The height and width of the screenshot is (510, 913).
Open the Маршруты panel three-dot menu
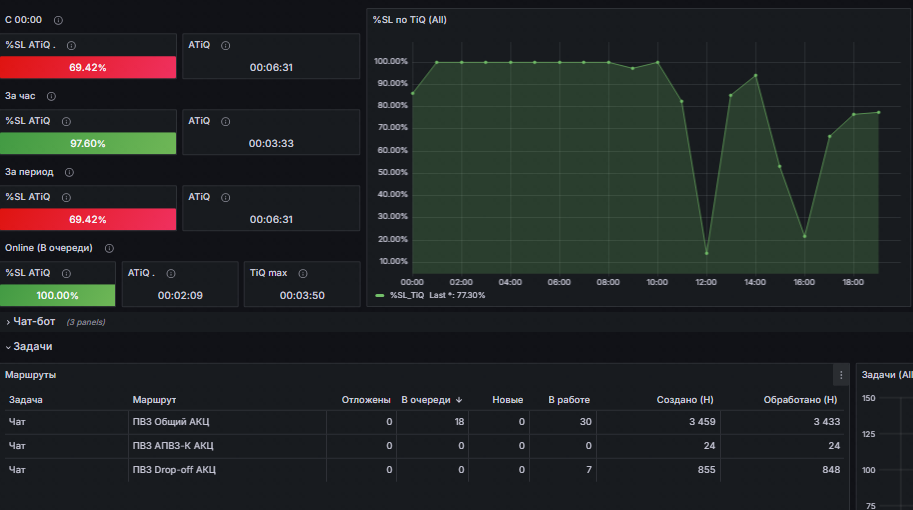tap(841, 376)
